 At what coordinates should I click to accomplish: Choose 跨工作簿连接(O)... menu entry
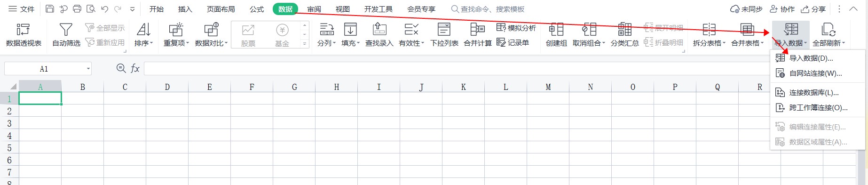tap(817, 108)
